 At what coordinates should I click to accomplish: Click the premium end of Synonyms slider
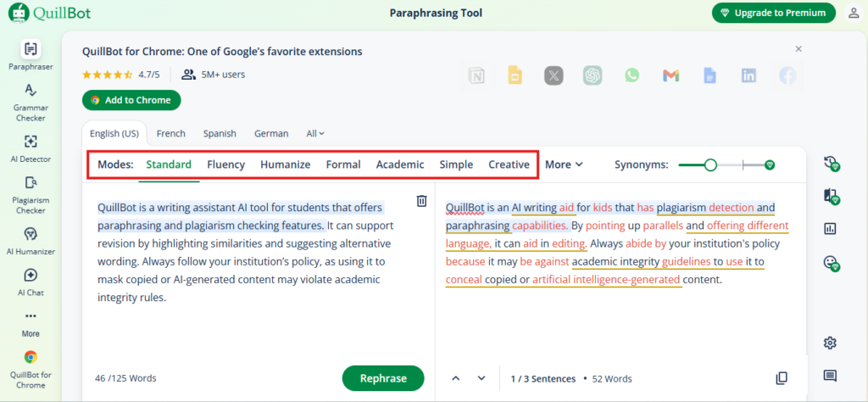click(770, 165)
